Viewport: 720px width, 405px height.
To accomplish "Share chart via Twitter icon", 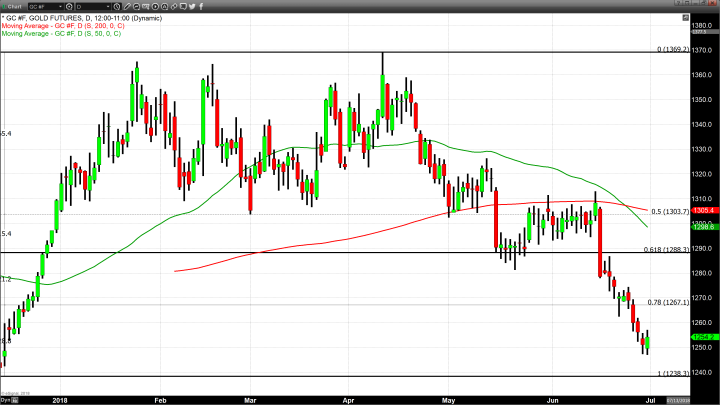I will pos(192,6).
